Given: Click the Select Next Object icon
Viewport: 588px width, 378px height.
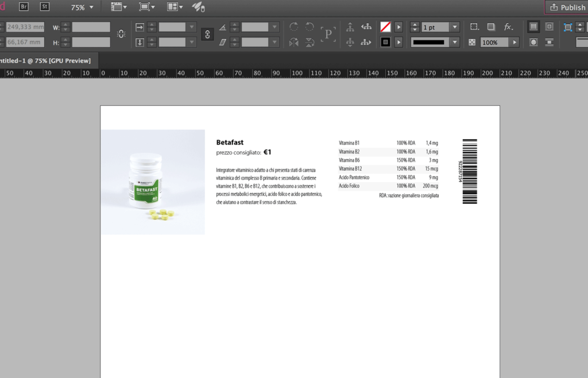Looking at the screenshot, I should 366,42.
